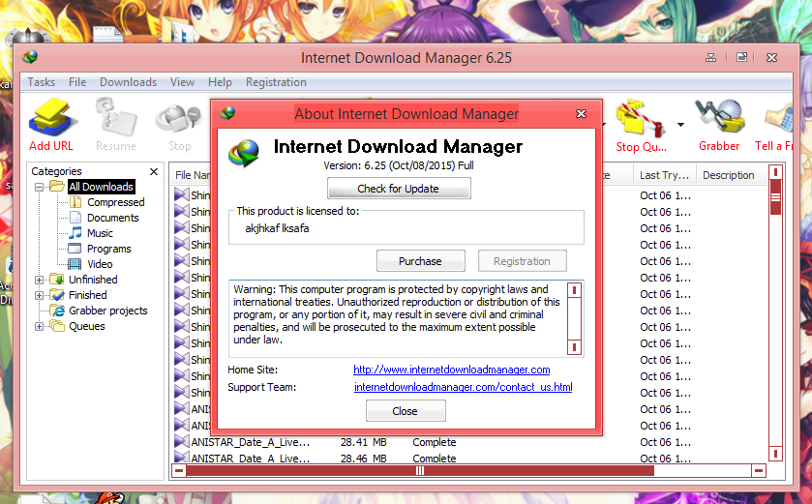Viewport: 812px width, 504px height.
Task: Expand the Queues category
Action: tap(39, 327)
